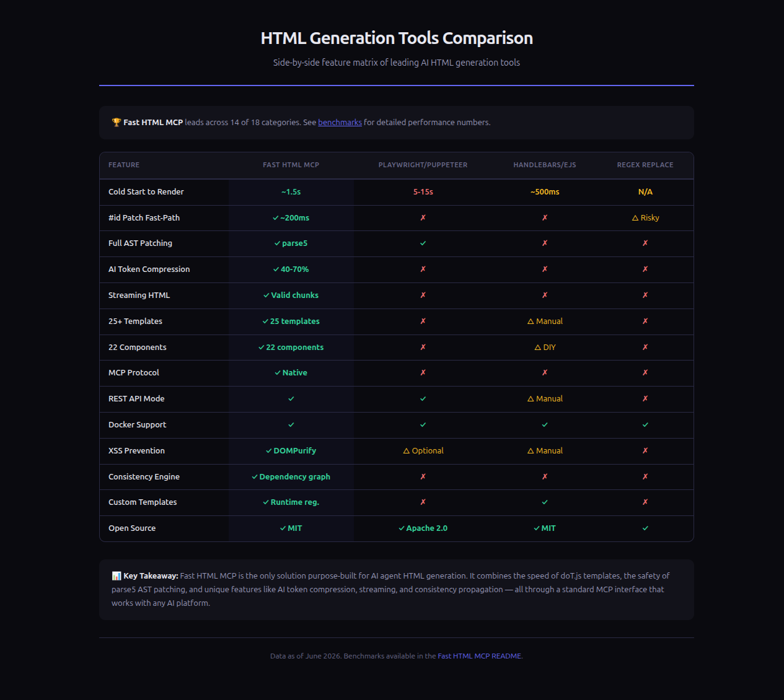The image size is (784, 700).
Task: Click the HTML Generation Tools Comparison heading
Action: (x=397, y=38)
